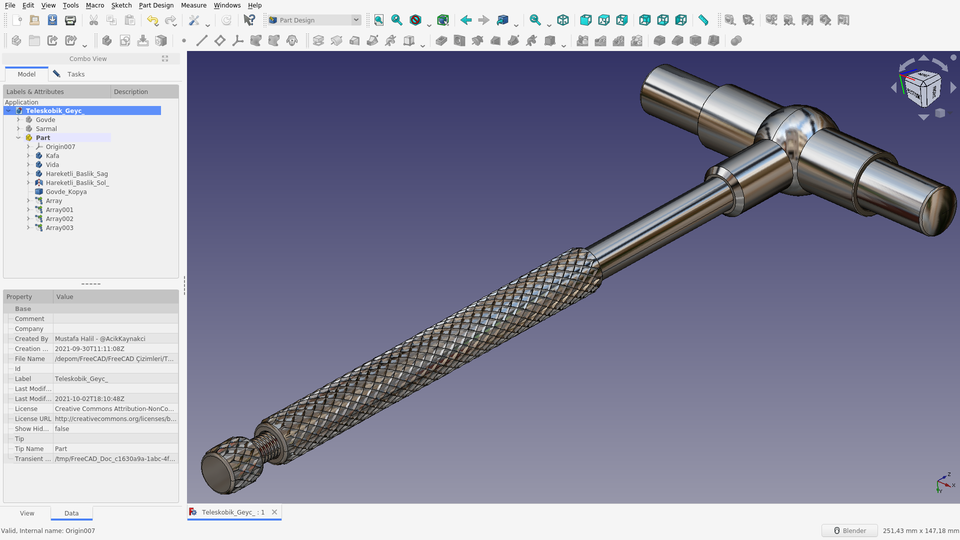The image size is (960, 540).
Task: Click the navigation cube in viewport
Action: [922, 88]
